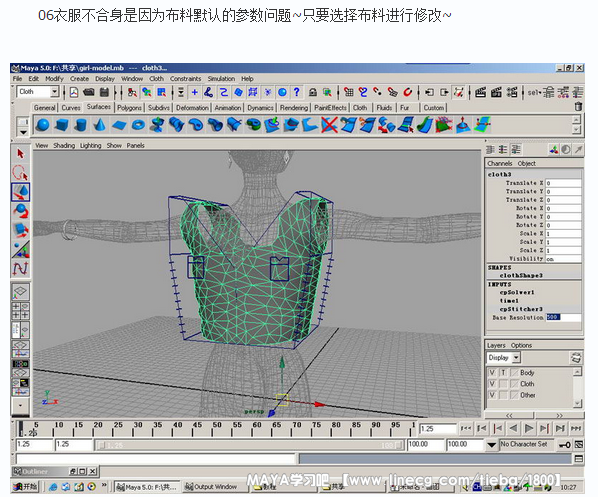Viewport: 598px width, 497px height.
Task: Click the snap to grids icon
Action: point(348,92)
